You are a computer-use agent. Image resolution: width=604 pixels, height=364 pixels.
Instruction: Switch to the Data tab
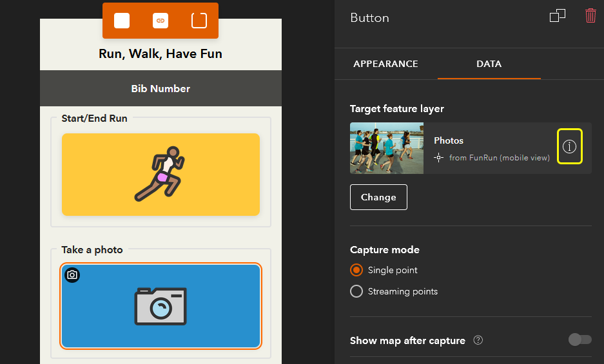pos(489,64)
